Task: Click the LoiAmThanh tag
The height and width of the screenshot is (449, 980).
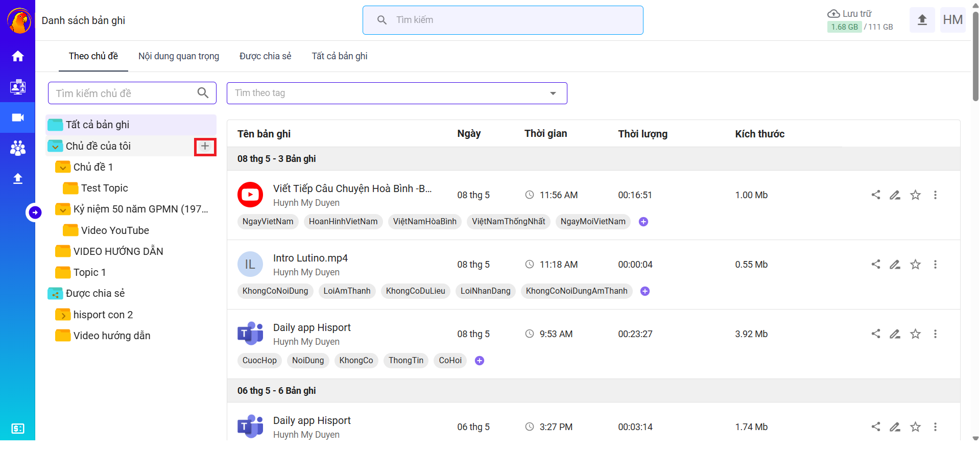Action: tap(347, 291)
